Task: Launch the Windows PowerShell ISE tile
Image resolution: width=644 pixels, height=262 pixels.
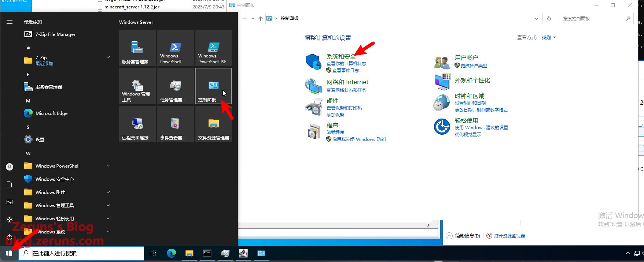Action: point(213,48)
